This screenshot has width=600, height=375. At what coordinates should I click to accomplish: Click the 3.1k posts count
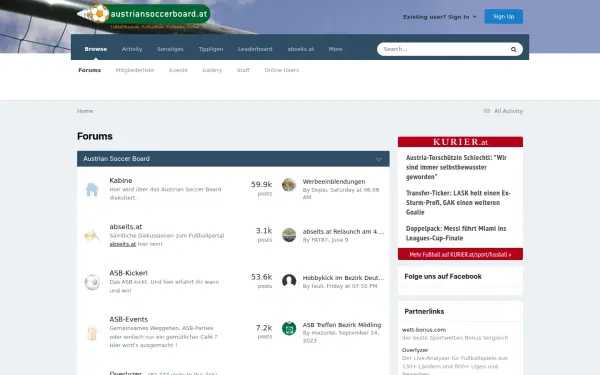(264, 231)
